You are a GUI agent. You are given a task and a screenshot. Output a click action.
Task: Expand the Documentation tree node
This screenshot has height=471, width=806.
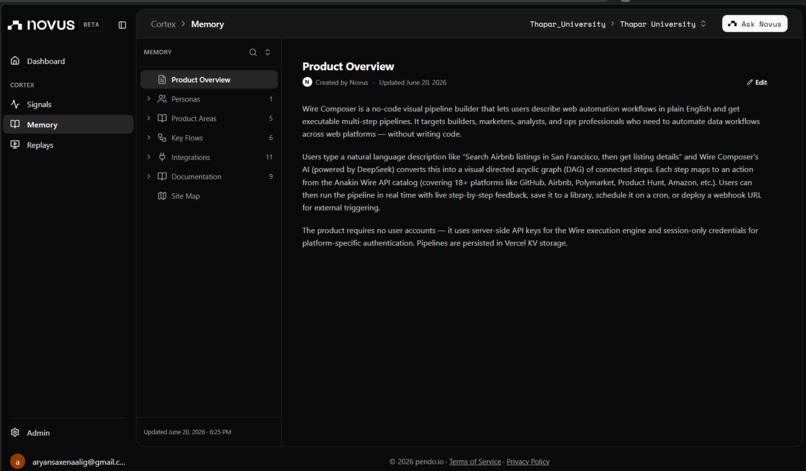click(149, 176)
